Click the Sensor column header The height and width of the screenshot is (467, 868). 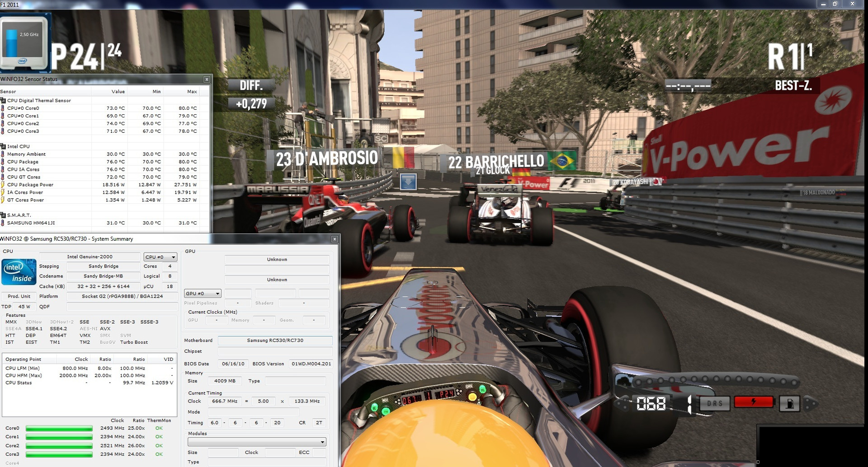45,92
